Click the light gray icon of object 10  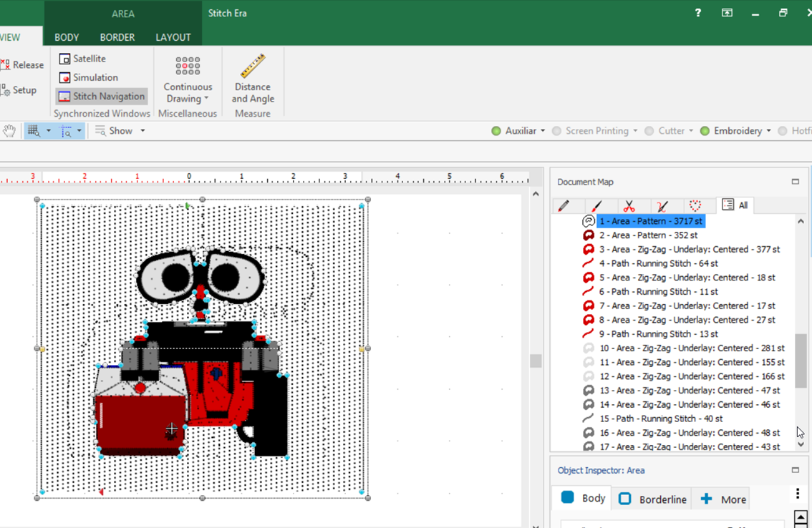tap(589, 348)
